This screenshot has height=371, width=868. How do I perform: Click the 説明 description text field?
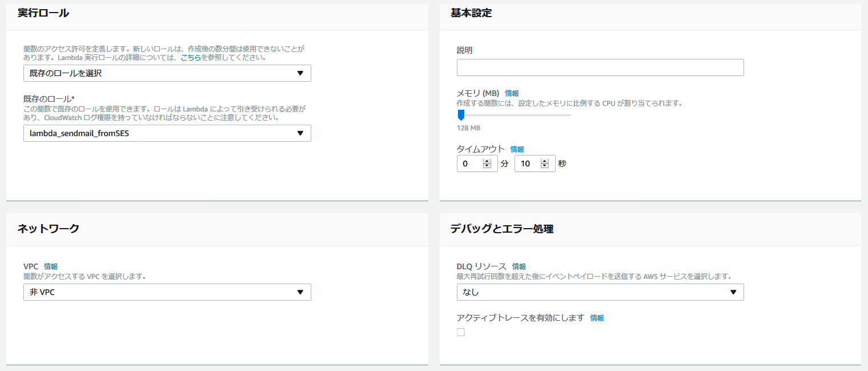point(600,67)
